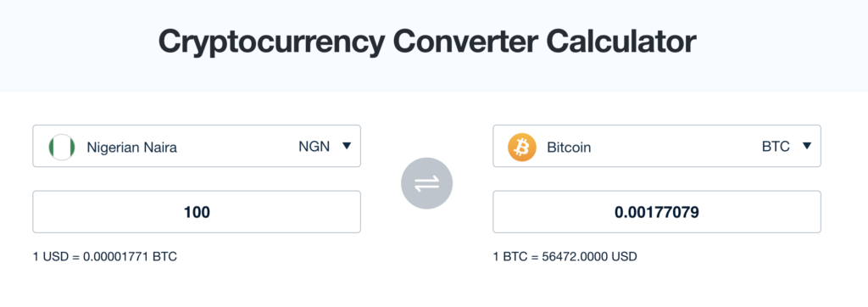
Task: Click the 1 BTC = 56472.0000 USD rate
Action: point(565,257)
